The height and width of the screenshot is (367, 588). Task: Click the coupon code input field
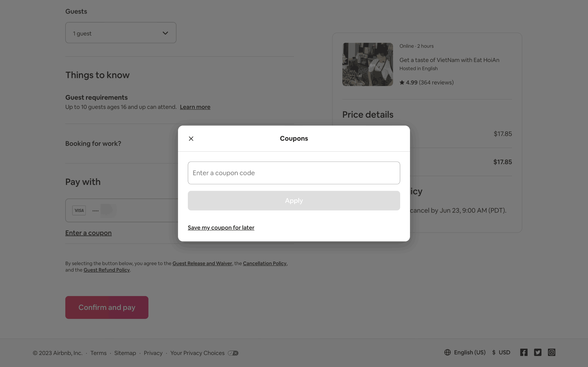[x=294, y=173]
